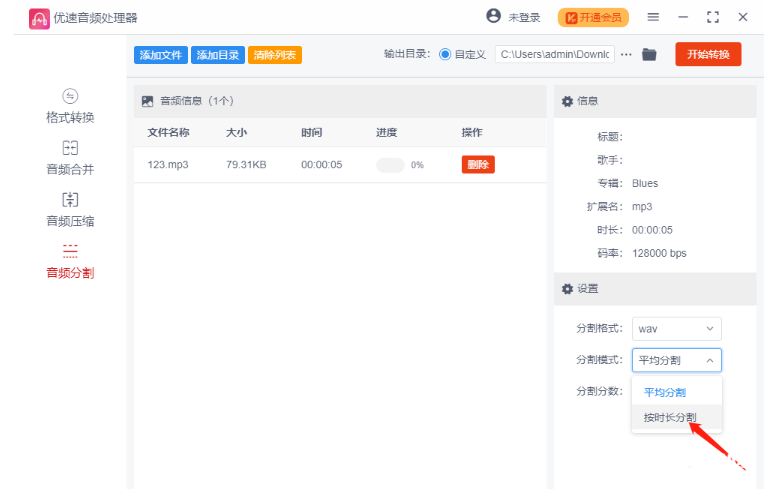The width and height of the screenshot is (769, 489).
Task: Select the 123.mp3 file name
Action: [x=168, y=165]
